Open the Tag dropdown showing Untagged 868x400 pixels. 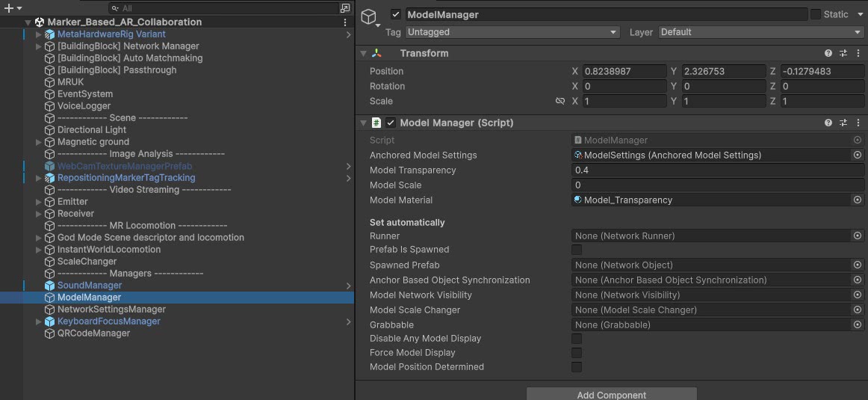coord(512,32)
